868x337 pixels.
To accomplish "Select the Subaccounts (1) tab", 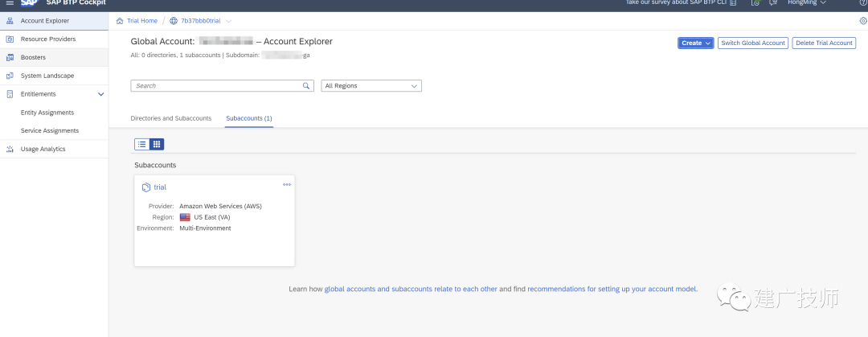I will (x=249, y=118).
